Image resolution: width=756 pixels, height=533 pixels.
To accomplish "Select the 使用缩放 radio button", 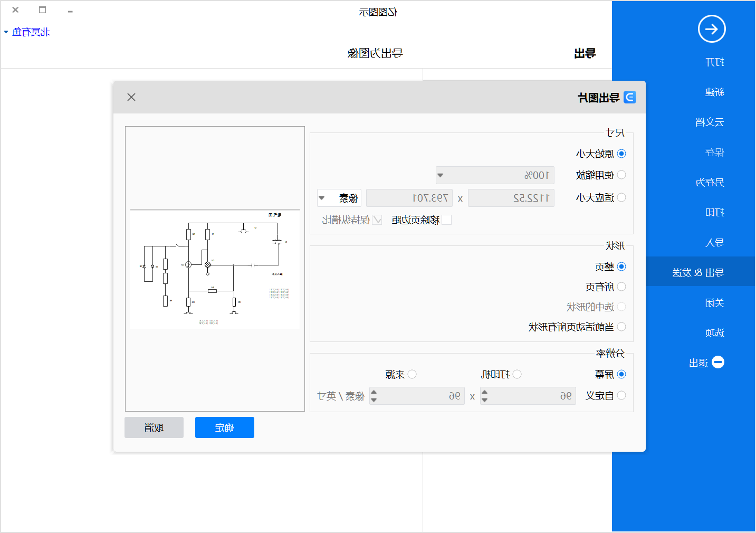I will (621, 175).
